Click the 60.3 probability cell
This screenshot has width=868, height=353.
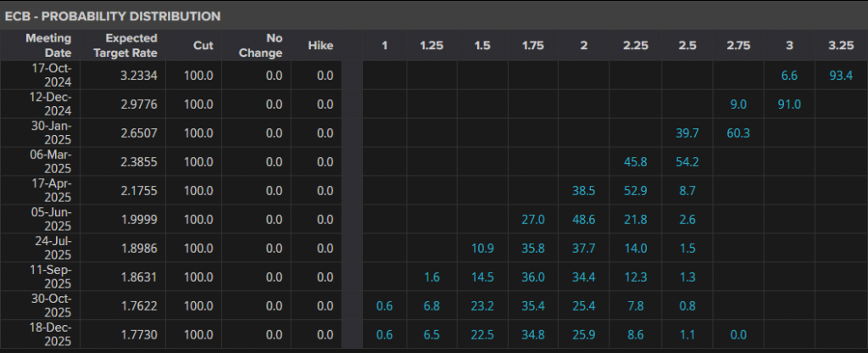pyautogui.click(x=738, y=133)
